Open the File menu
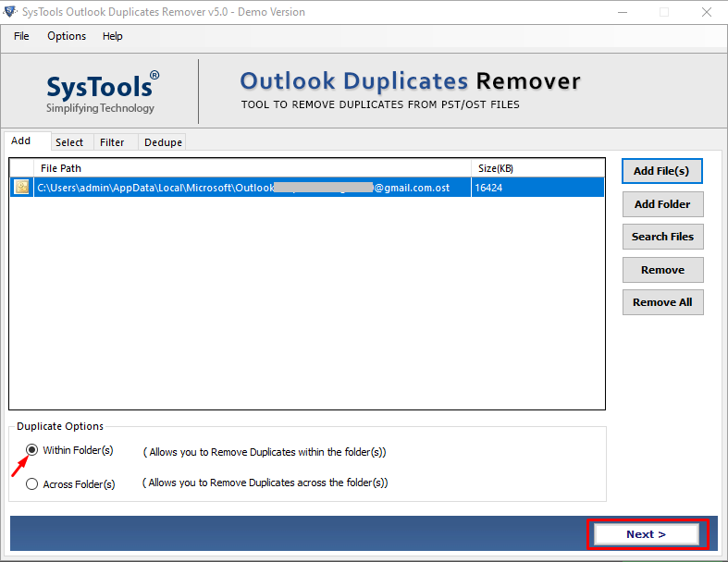 (21, 36)
